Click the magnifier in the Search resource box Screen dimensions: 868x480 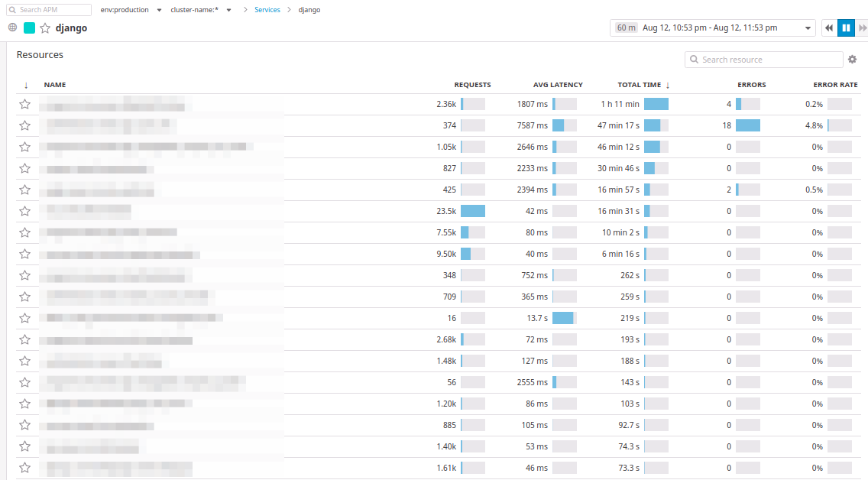tap(694, 59)
